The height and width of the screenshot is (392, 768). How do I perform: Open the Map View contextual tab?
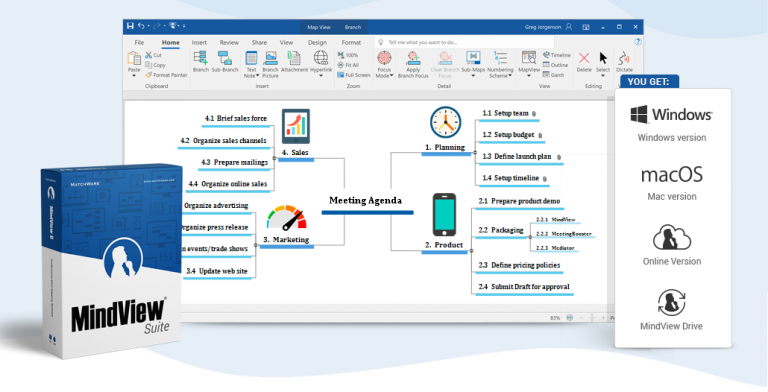(318, 27)
